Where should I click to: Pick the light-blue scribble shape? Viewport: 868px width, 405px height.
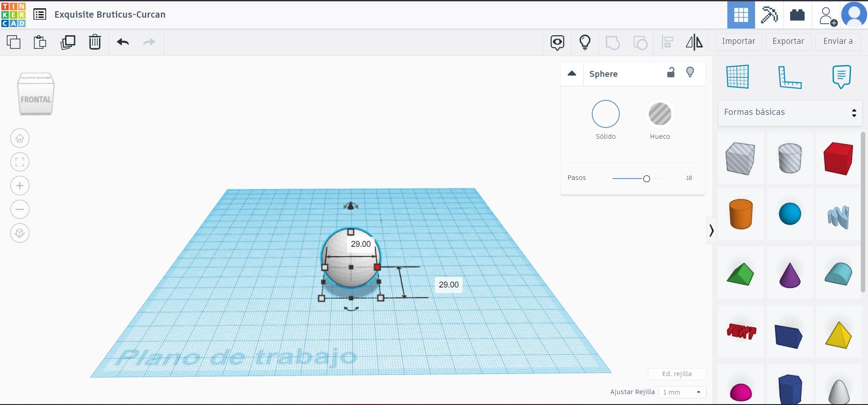tap(839, 217)
